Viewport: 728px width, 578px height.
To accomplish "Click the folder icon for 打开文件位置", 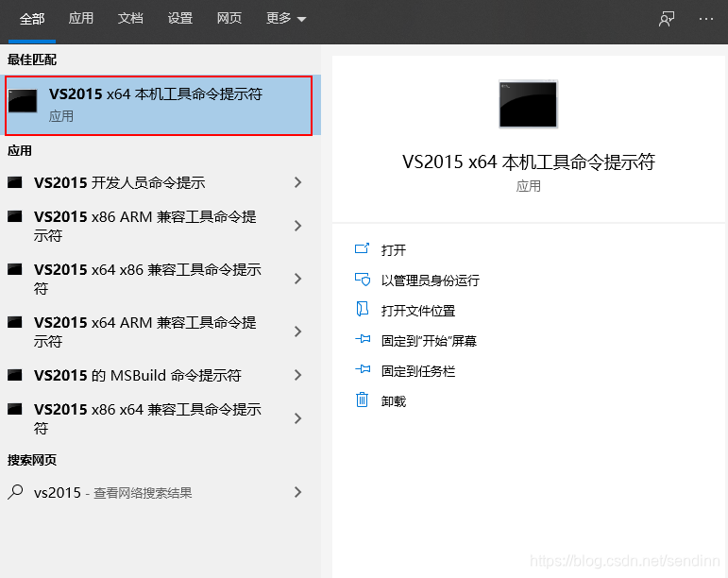I will click(x=363, y=309).
